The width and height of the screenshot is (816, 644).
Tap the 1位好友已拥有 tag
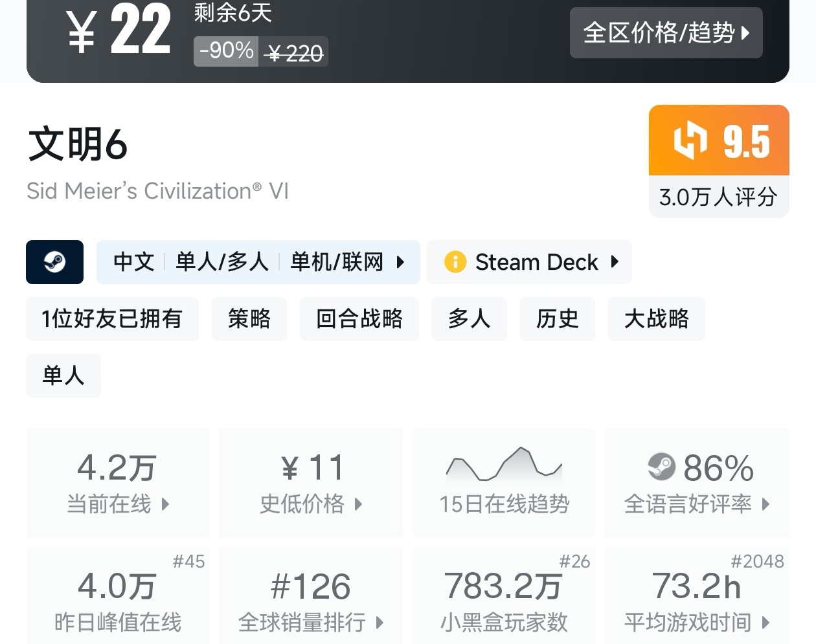(x=112, y=318)
